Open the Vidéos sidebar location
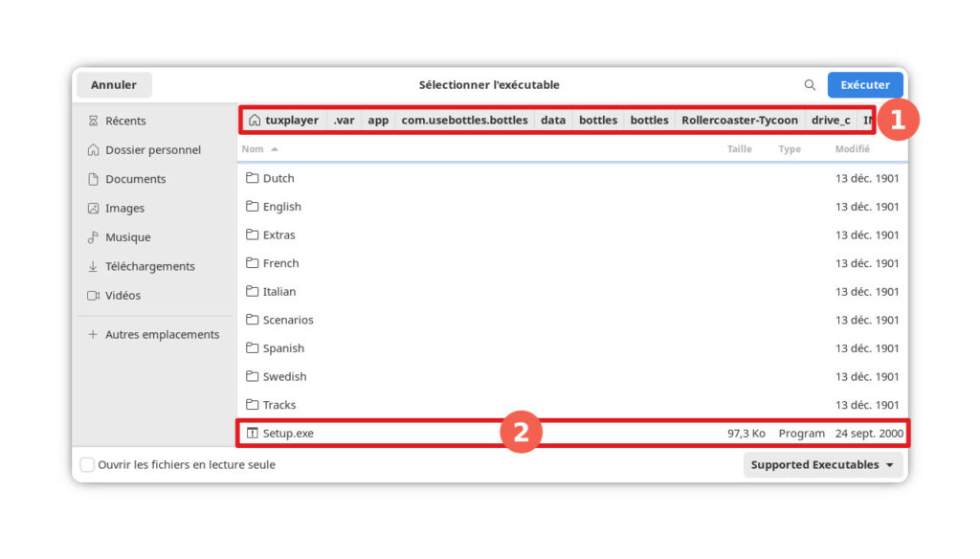980x559 pixels. click(122, 296)
